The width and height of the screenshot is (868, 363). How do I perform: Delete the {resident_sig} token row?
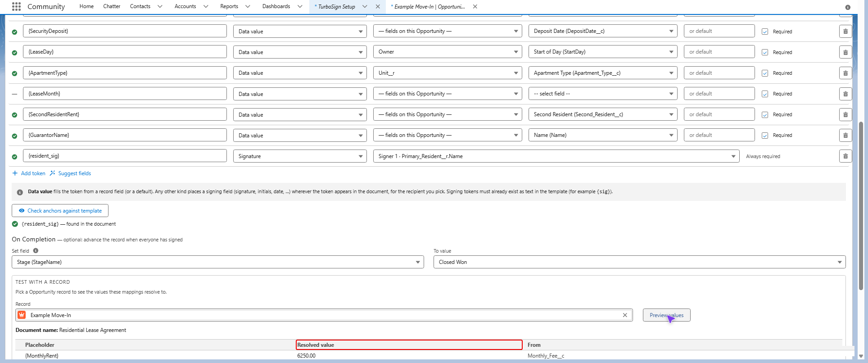click(x=845, y=156)
